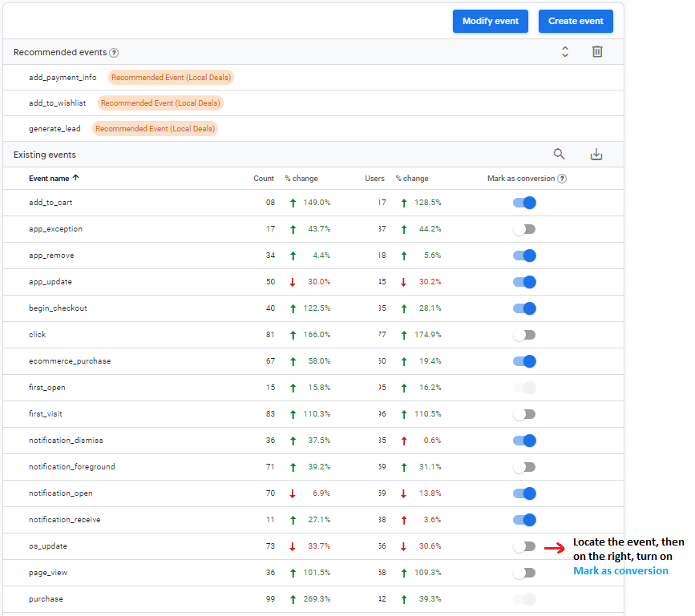This screenshot has width=695, height=616.
Task: Toggle conversion for the click event
Action: coord(524,335)
